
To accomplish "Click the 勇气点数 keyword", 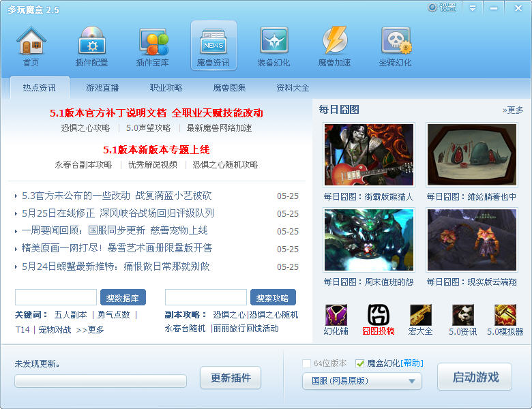I will (x=114, y=315).
